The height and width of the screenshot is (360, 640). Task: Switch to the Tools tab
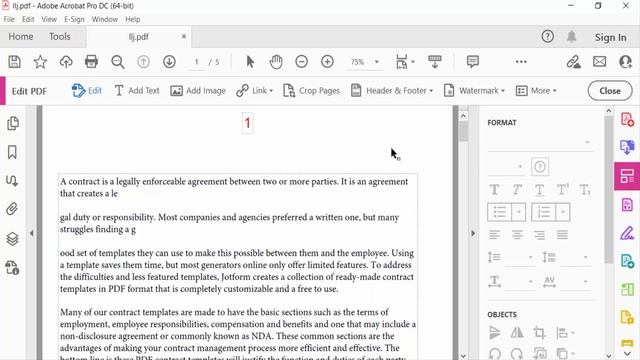click(x=60, y=37)
